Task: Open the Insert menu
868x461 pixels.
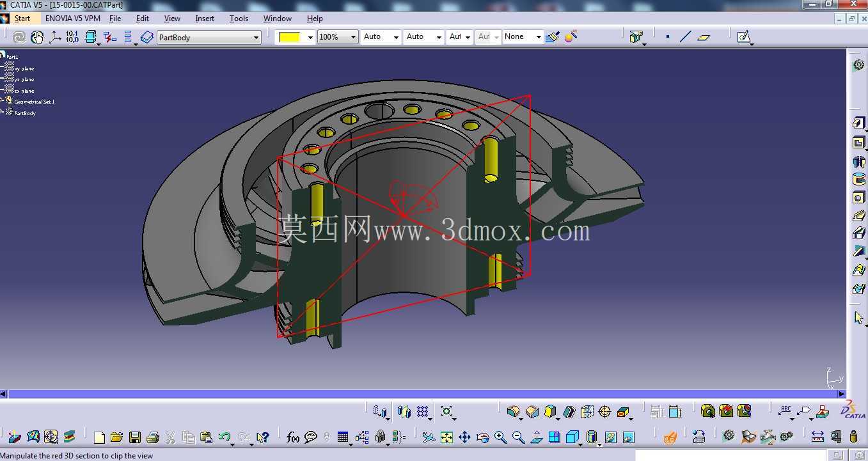Action: click(205, 19)
